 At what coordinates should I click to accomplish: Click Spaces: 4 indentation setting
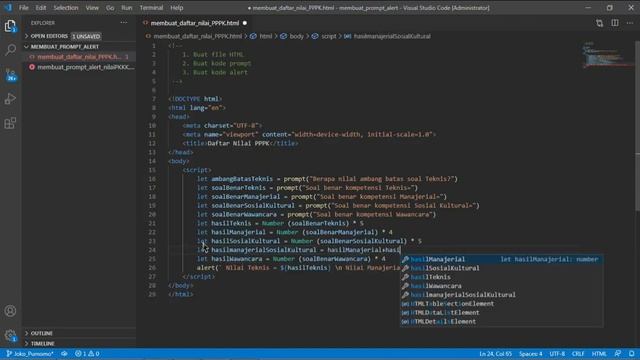tap(531, 354)
